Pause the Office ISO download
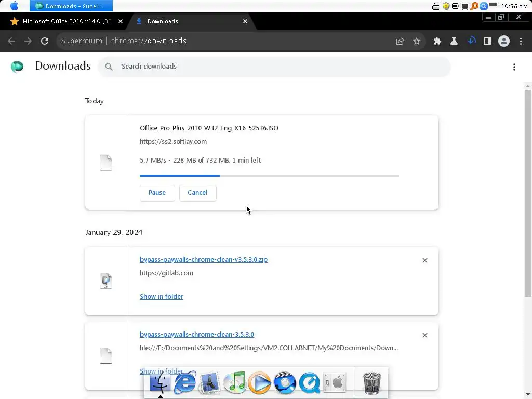Viewport: 532px width, 399px height. [157, 193]
